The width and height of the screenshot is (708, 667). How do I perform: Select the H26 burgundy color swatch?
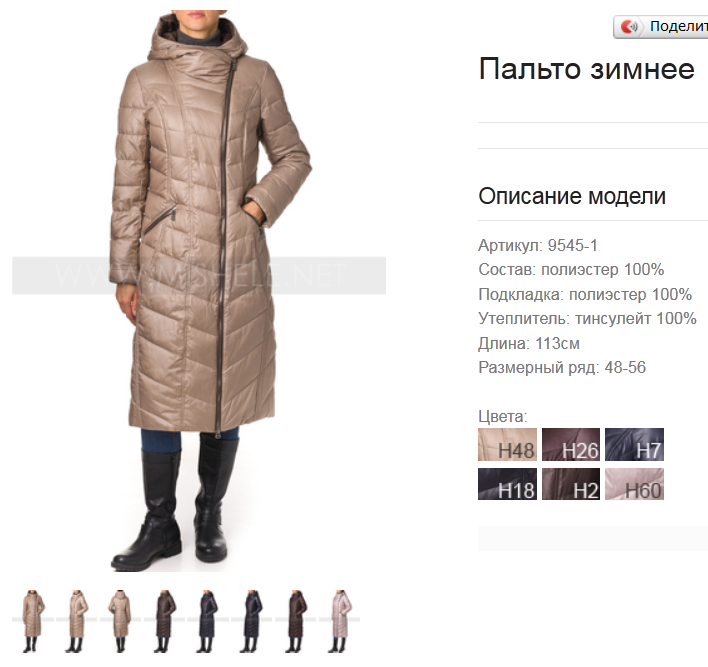coord(571,444)
